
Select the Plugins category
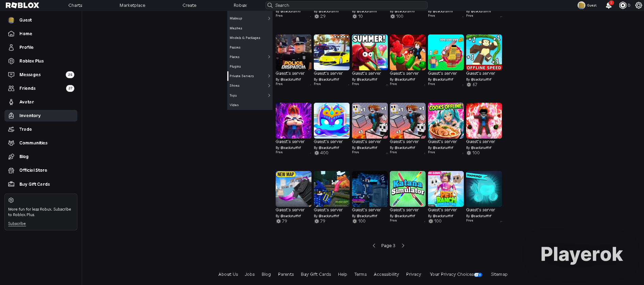[x=235, y=67]
